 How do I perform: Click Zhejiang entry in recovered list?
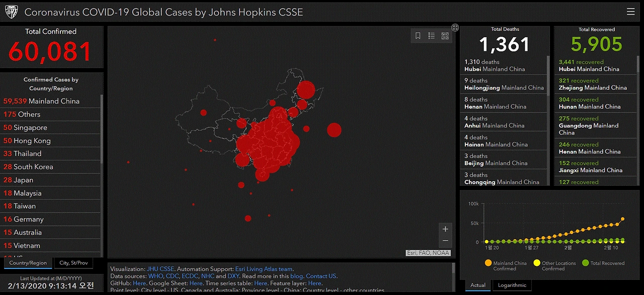click(597, 84)
